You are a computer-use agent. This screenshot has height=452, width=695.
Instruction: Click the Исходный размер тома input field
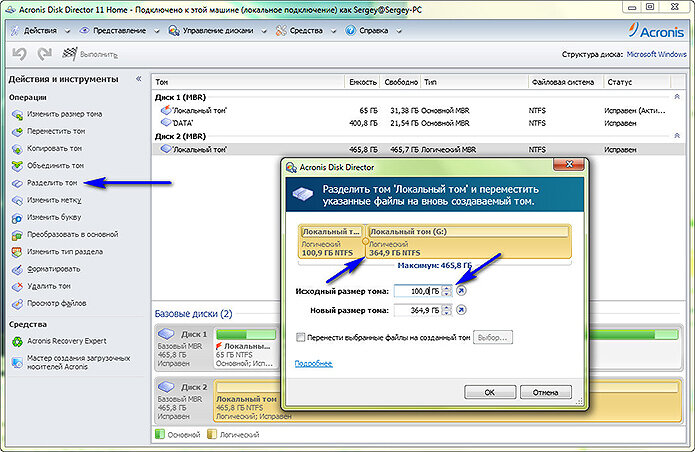[x=418, y=291]
